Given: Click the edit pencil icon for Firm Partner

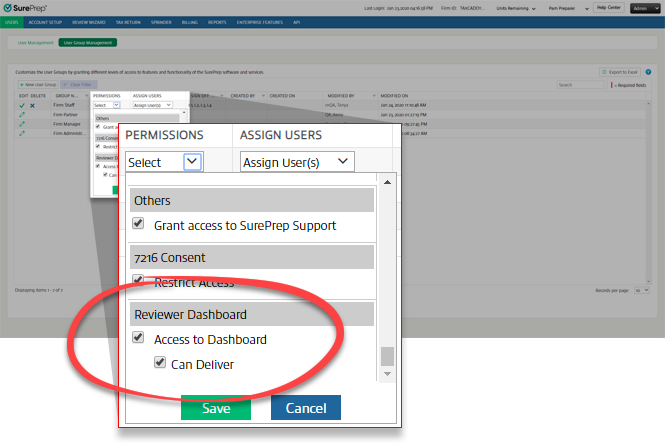Looking at the screenshot, I should click(x=22, y=114).
